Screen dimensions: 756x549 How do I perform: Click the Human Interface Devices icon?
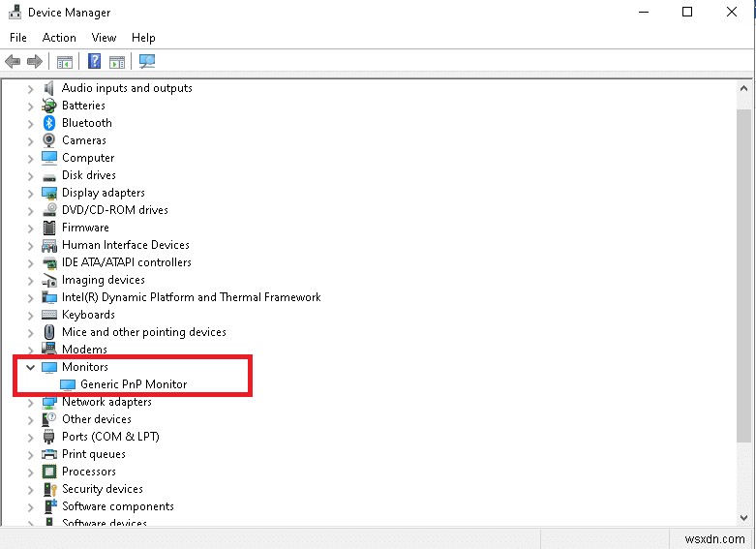pyautogui.click(x=49, y=246)
